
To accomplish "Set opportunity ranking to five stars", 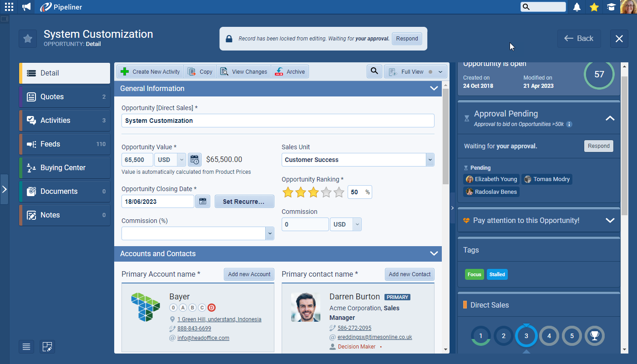I will 339,192.
